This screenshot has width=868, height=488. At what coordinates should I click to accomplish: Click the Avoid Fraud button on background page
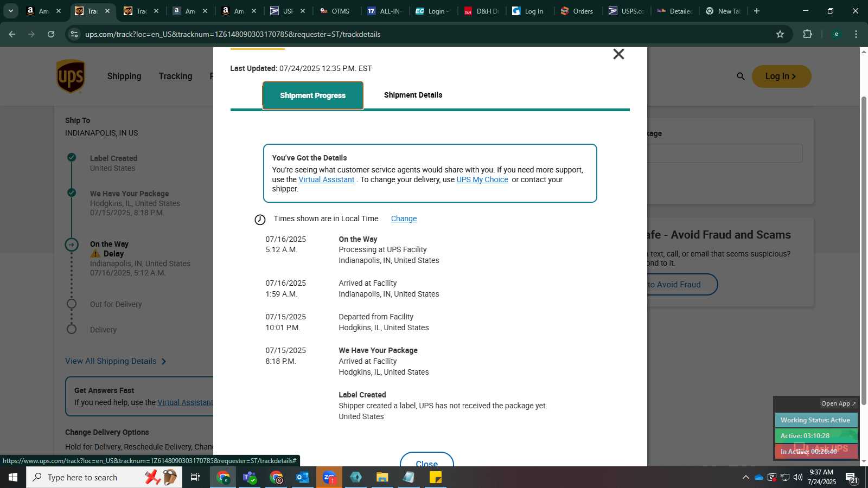point(682,285)
